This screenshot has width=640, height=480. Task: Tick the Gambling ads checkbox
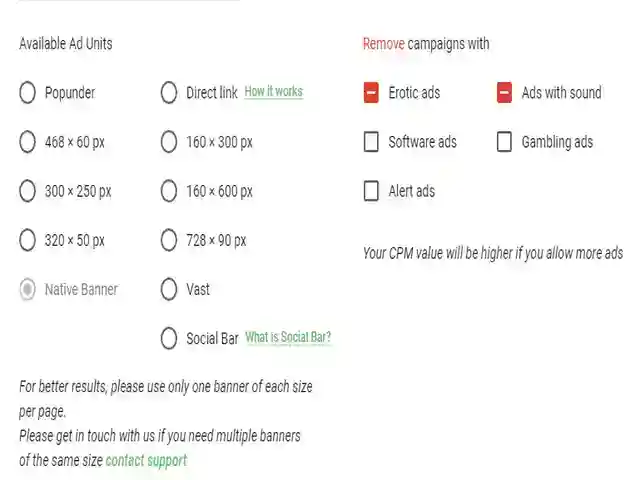pos(504,142)
